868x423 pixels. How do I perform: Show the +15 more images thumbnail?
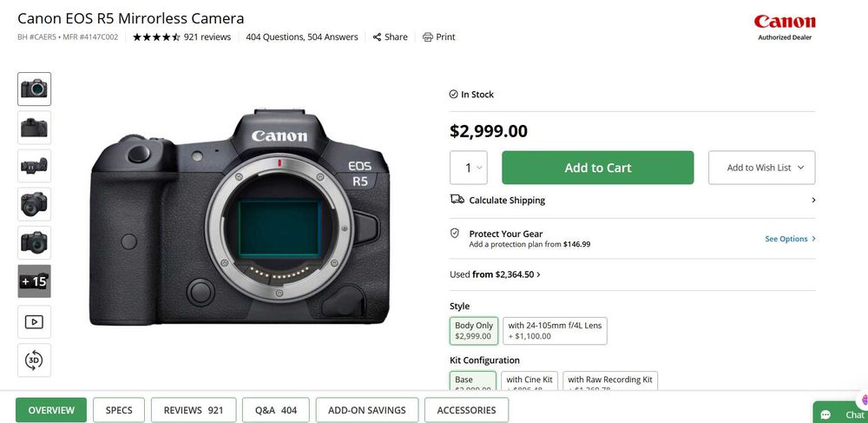pos(34,281)
